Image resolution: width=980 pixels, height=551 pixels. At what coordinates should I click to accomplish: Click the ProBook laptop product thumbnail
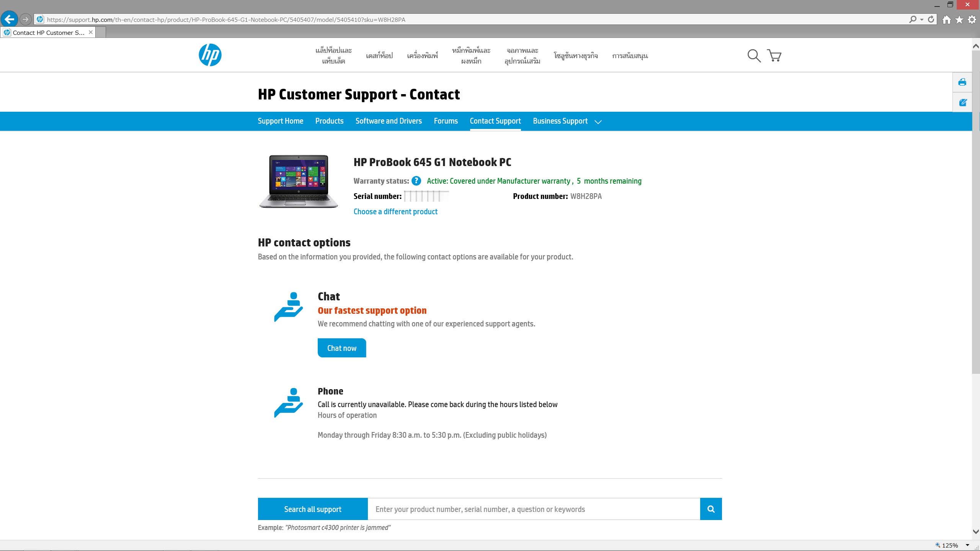click(x=299, y=181)
